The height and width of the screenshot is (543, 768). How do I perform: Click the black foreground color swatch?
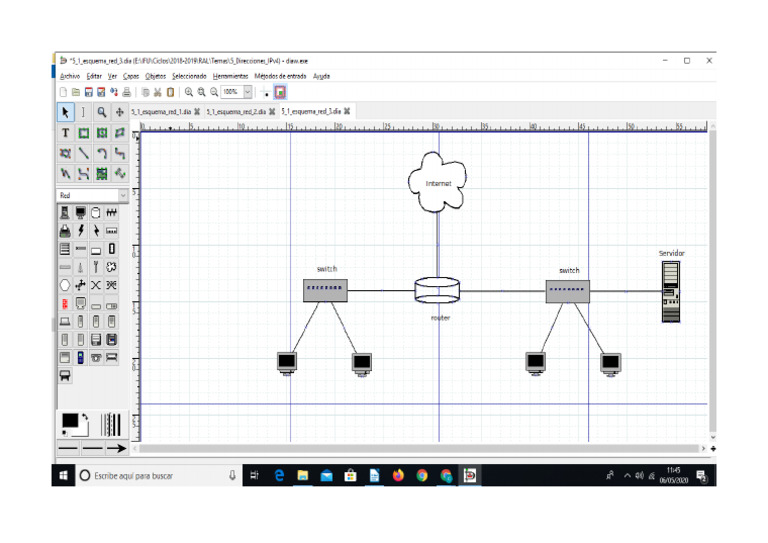click(x=68, y=419)
